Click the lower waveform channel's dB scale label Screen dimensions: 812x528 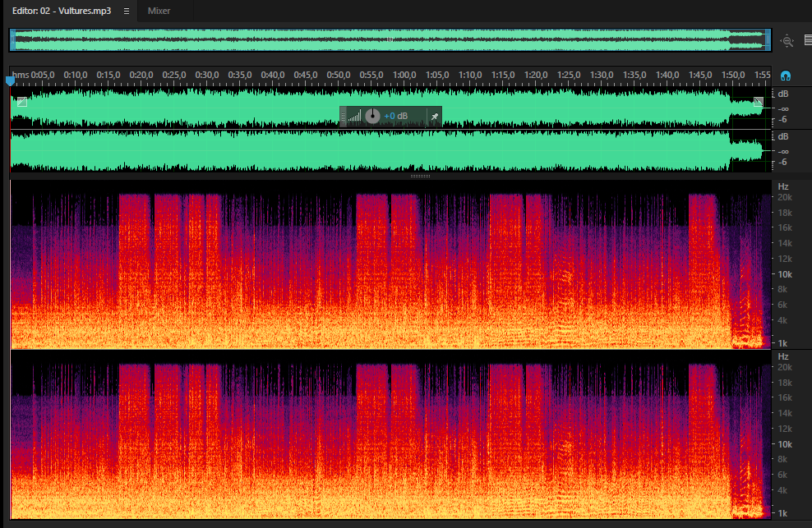(783, 136)
